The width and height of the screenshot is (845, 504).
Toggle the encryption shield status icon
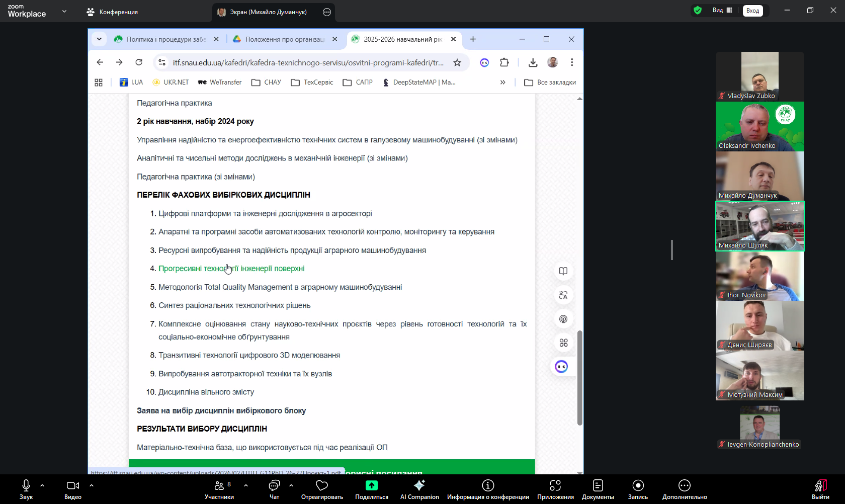(x=698, y=10)
